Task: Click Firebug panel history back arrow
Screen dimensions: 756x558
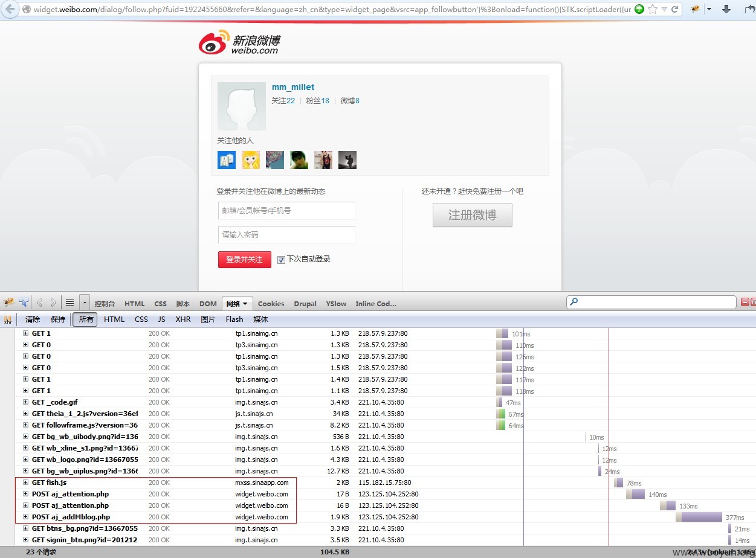Action: (x=40, y=303)
